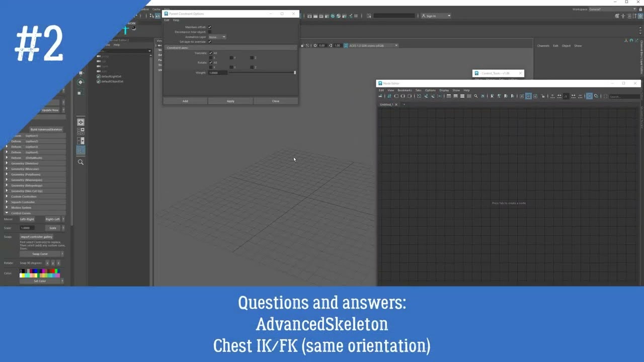Image resolution: width=644 pixels, height=362 pixels.
Task: Toggle the Translate All checkbox
Action: pos(211,53)
